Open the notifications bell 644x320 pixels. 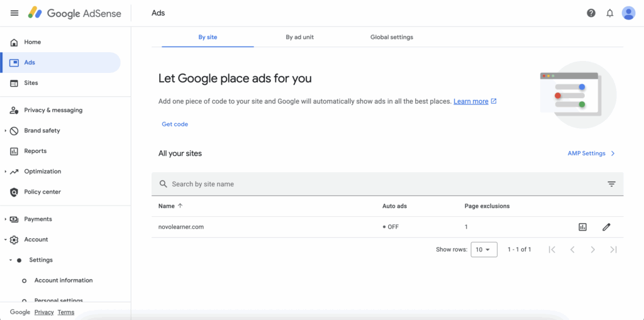click(610, 13)
